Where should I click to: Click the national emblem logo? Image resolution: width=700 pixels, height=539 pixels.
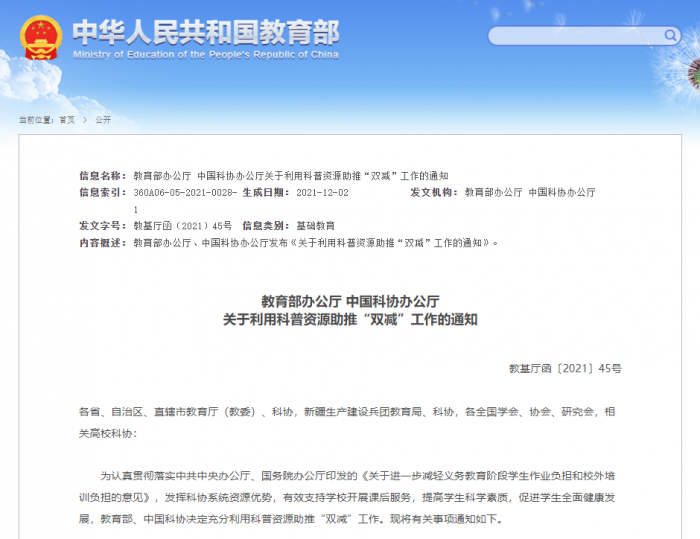point(41,38)
